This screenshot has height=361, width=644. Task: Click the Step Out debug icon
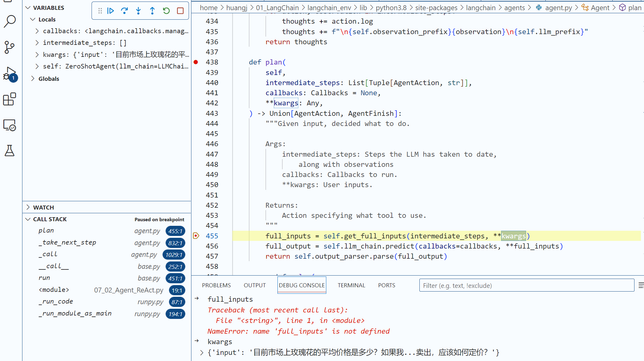(x=152, y=11)
